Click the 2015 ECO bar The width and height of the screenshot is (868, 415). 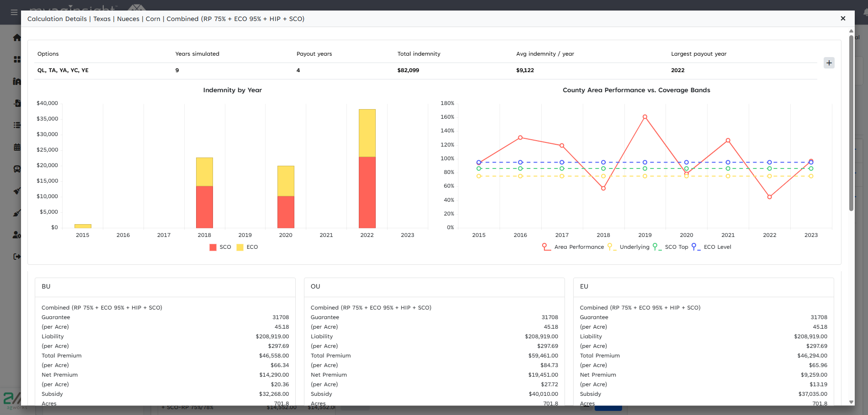[x=83, y=226]
